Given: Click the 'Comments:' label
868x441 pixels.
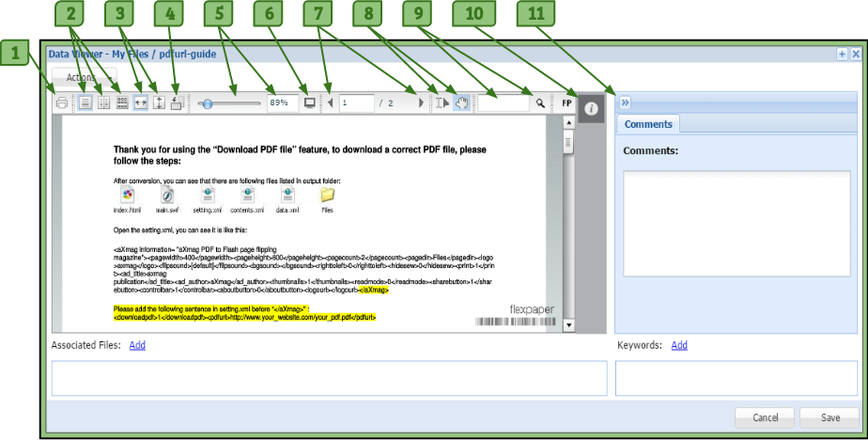Looking at the screenshot, I should coord(650,150).
